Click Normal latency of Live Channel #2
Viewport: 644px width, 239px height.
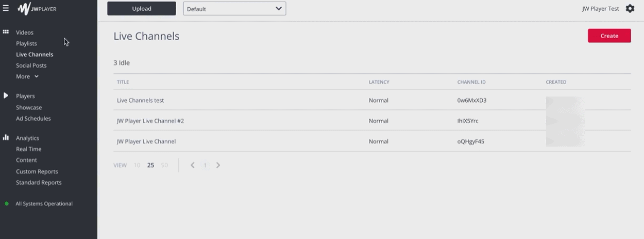[x=379, y=121]
